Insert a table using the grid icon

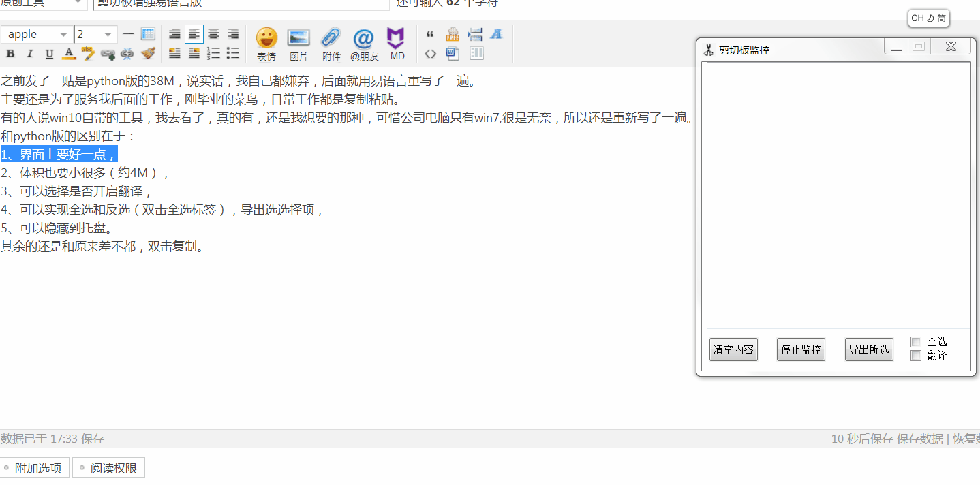[x=148, y=34]
